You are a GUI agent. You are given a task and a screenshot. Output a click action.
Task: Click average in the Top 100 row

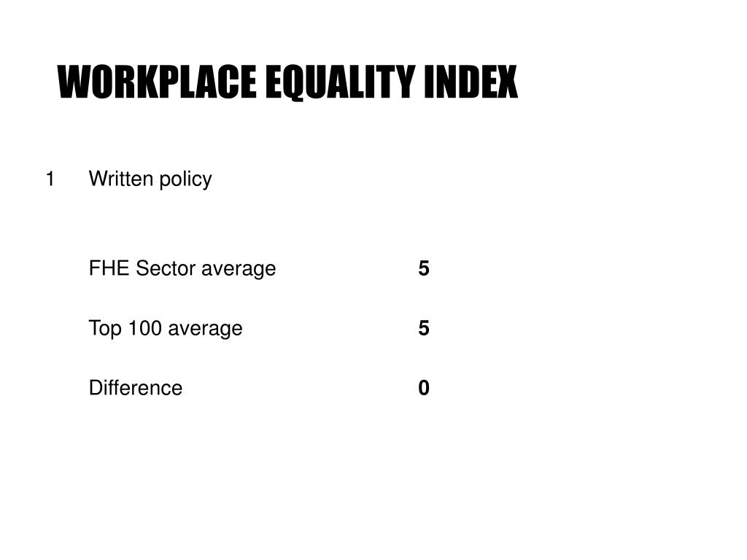(205, 329)
